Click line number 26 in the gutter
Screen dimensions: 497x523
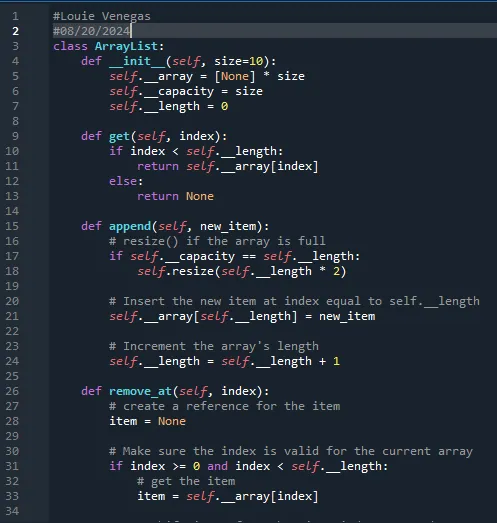12,391
